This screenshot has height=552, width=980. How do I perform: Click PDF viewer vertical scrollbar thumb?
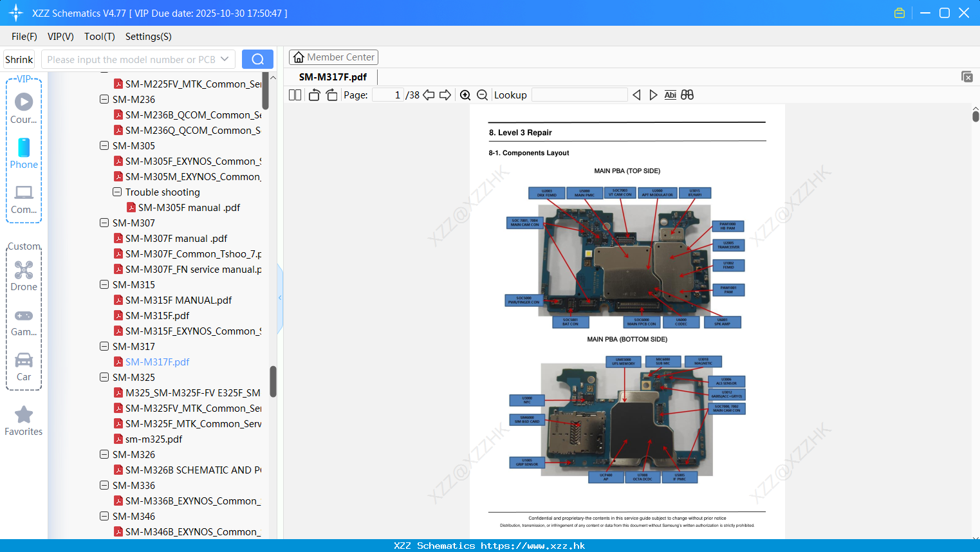point(975,116)
